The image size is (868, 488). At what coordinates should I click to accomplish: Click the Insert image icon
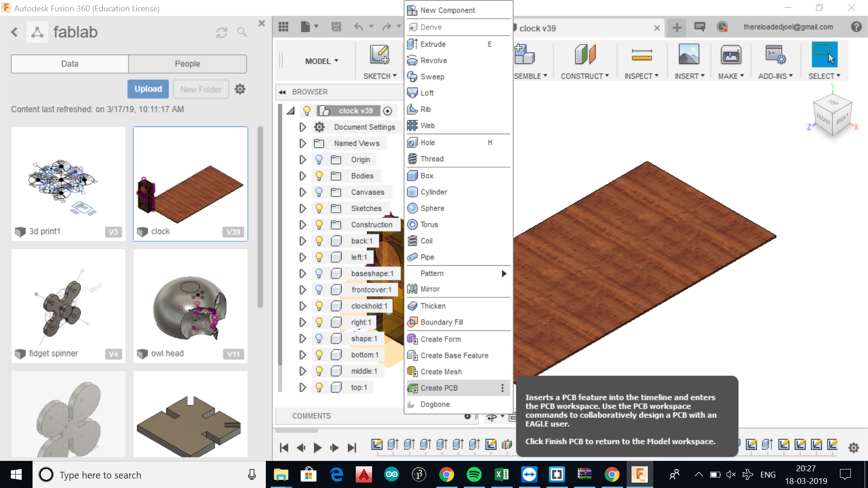689,55
